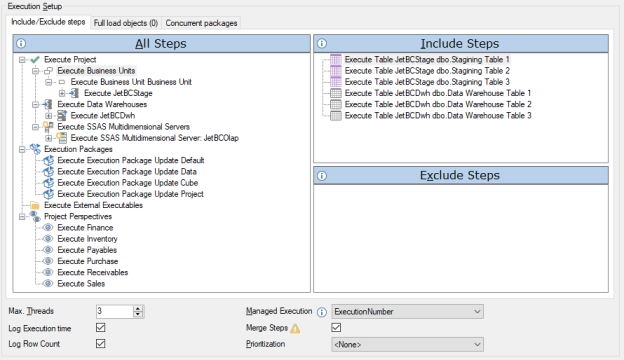Click the All Steps info icon

pyautogui.click(x=21, y=43)
